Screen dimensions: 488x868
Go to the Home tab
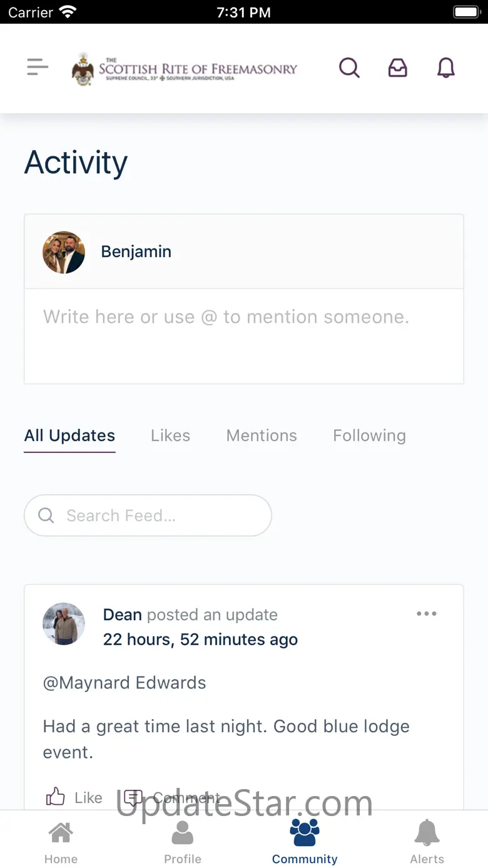pos(61,842)
